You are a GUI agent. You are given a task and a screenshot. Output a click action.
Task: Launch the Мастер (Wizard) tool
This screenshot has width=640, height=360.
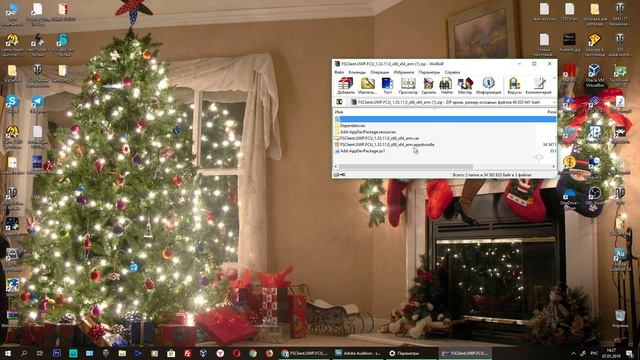[465, 86]
